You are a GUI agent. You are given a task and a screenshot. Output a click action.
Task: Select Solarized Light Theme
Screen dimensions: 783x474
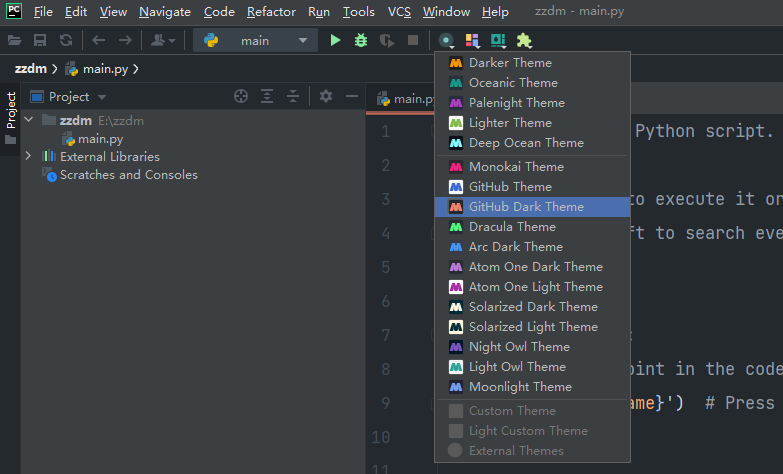click(532, 327)
